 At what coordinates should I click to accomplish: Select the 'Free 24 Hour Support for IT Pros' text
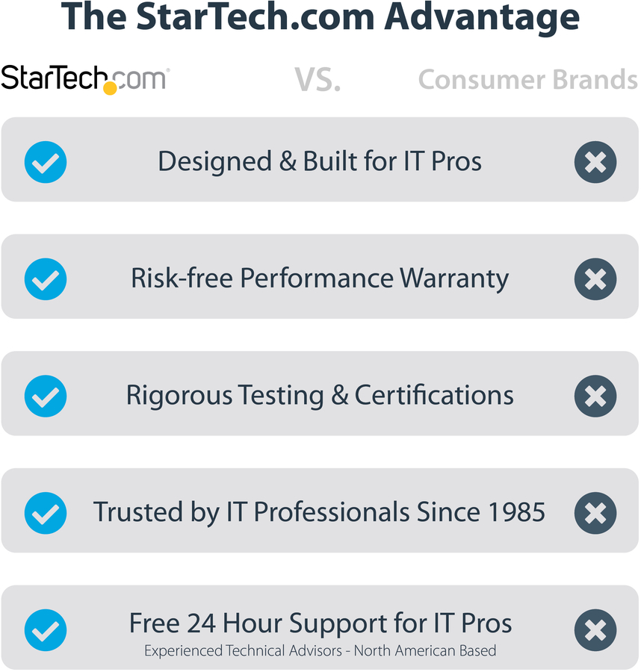320,623
